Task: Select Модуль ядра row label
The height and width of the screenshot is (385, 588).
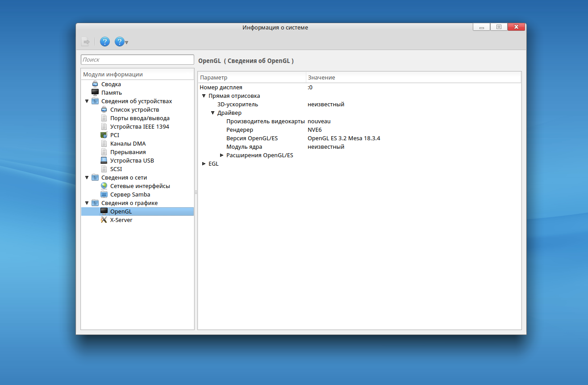Action: (x=244, y=147)
